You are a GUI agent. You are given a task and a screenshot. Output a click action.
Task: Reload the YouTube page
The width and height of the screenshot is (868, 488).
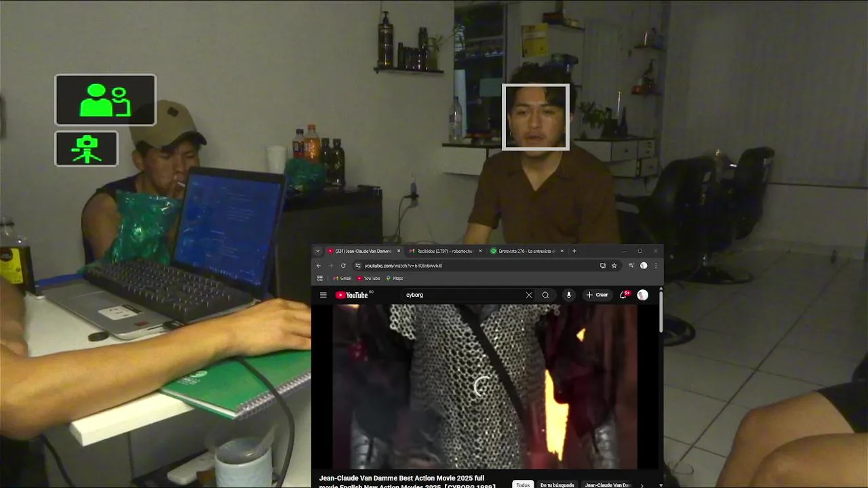click(x=343, y=266)
